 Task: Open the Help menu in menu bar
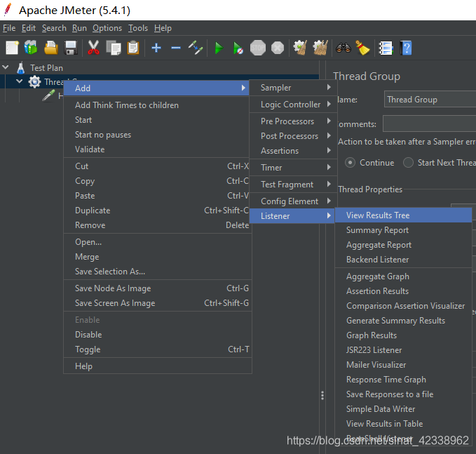point(163,28)
